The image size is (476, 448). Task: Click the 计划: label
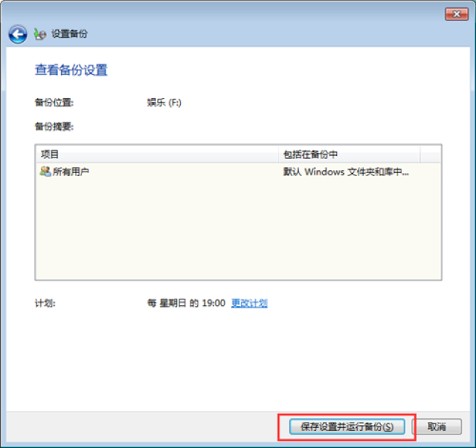[x=45, y=303]
